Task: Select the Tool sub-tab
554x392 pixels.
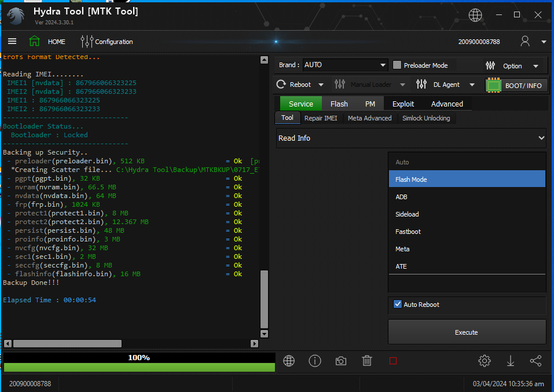Action: pyautogui.click(x=287, y=118)
